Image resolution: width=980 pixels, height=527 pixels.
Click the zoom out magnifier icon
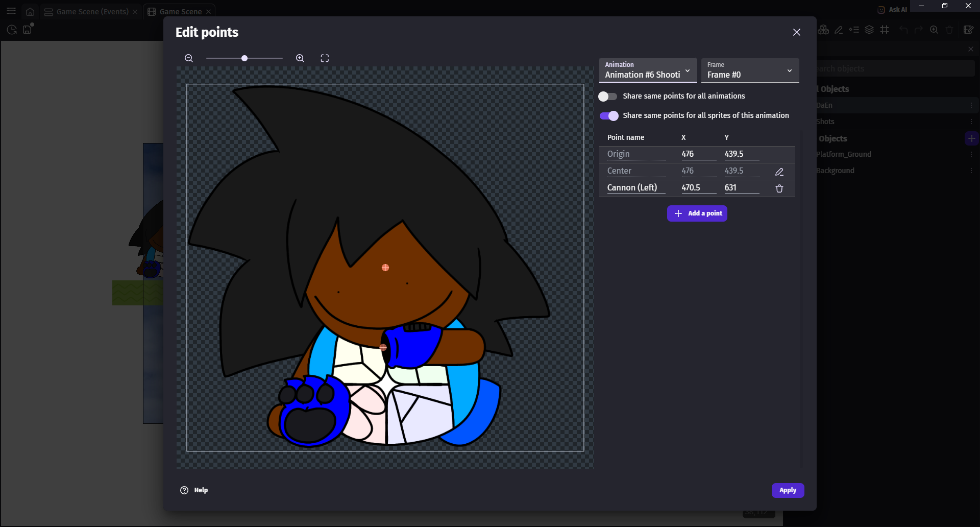tap(189, 58)
